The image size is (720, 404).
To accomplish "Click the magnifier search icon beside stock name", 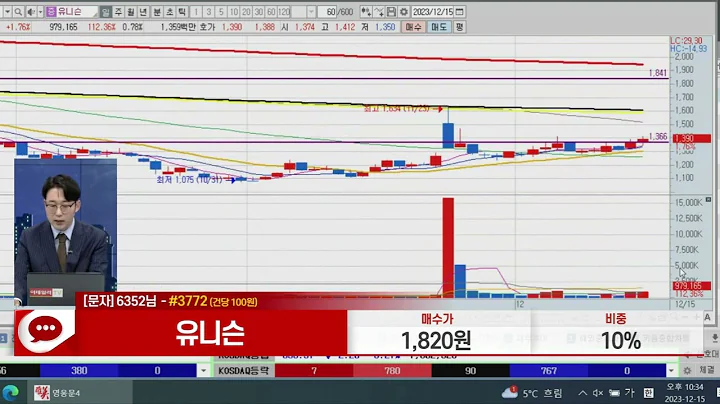I will coord(18,11).
